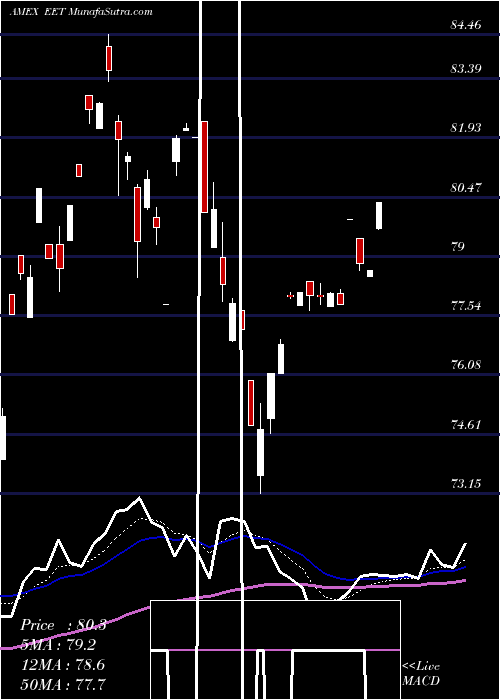Click the 50MA : 77.7 readout
Viewport: 500px width, 700px height.
point(63,684)
